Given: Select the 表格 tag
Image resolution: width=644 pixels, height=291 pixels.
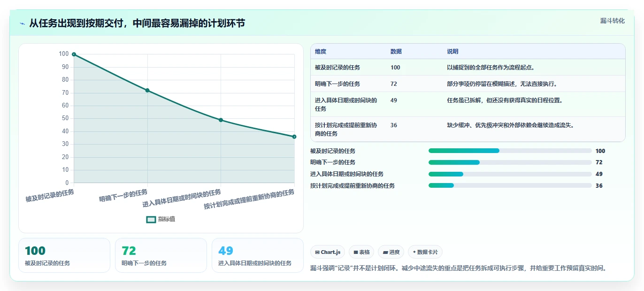Looking at the screenshot, I should [361, 252].
